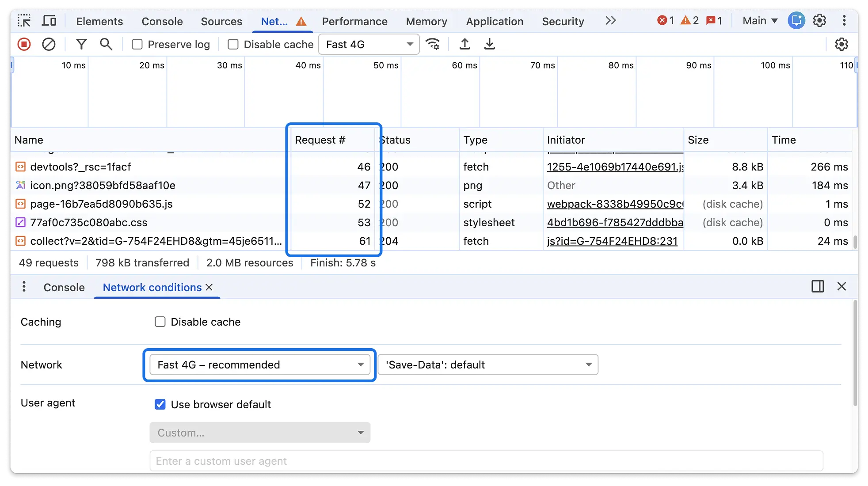Select the page-16b7ea5d8090b635.js request row
This screenshot has width=868, height=486.
point(431,204)
